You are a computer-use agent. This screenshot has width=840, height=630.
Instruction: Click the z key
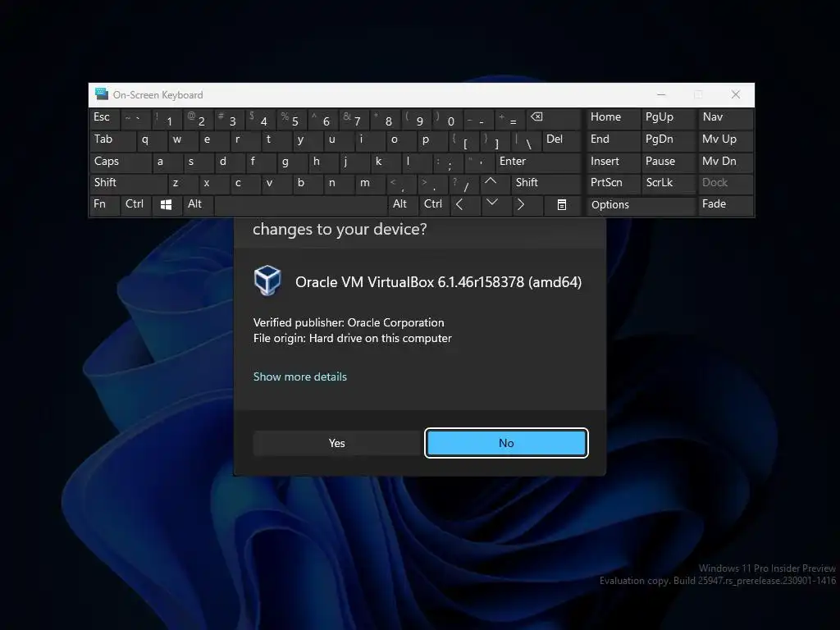click(x=181, y=183)
